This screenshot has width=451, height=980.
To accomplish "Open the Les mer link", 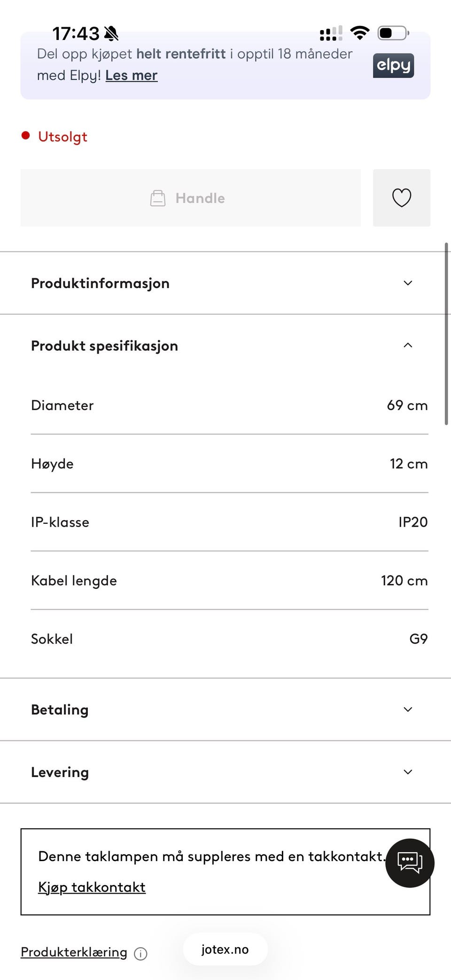I will point(132,75).
